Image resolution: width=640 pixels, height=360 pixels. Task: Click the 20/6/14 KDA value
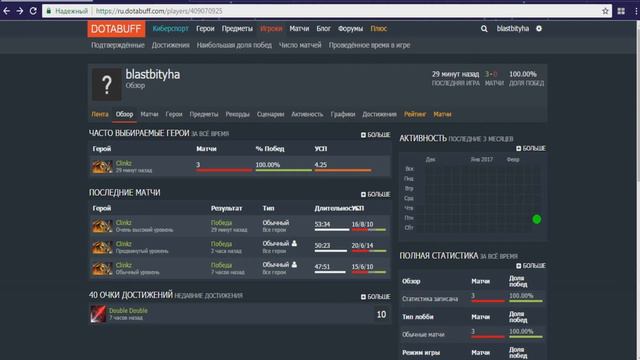coord(362,246)
